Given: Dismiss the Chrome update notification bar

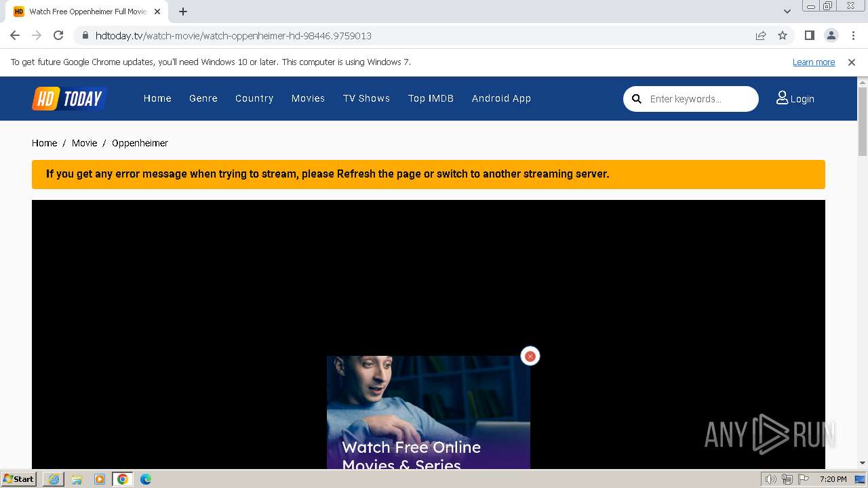Looking at the screenshot, I should (x=852, y=62).
